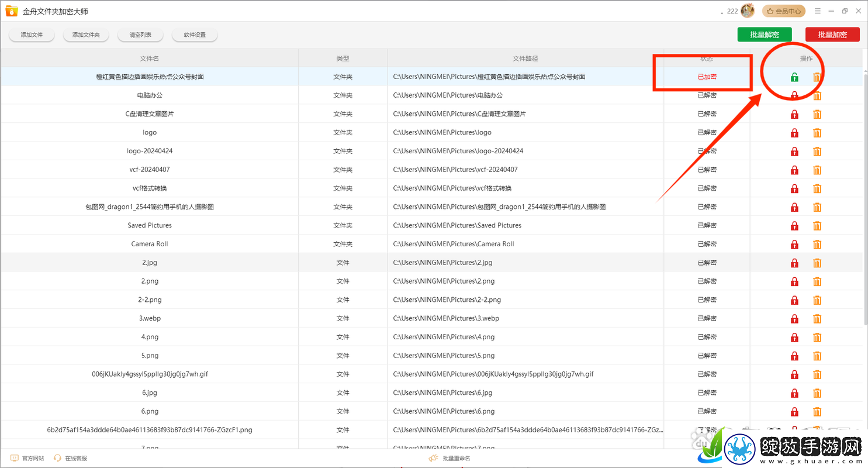Remove C盘清理文章图片 using its trash icon
The width and height of the screenshot is (868, 468).
pos(817,114)
